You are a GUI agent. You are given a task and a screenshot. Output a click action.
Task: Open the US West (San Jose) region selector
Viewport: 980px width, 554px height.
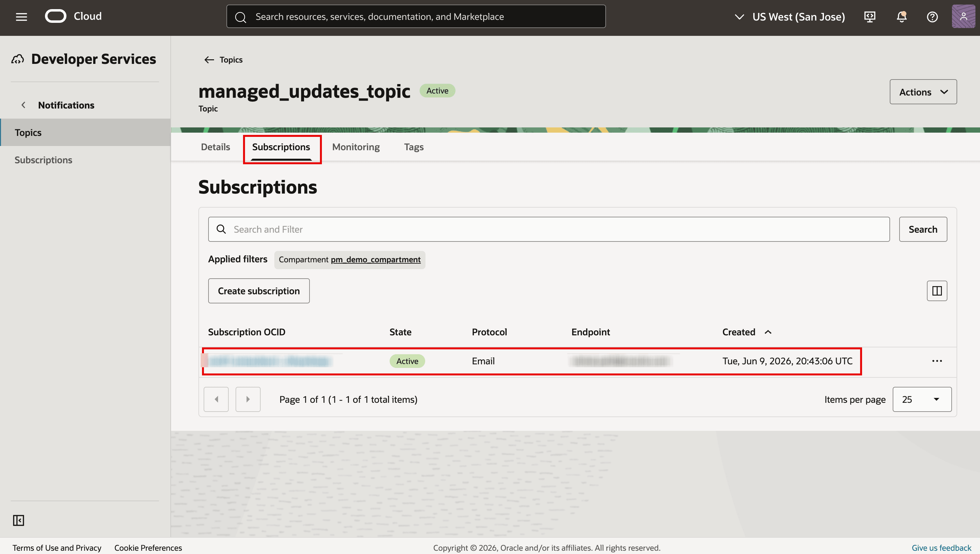789,17
